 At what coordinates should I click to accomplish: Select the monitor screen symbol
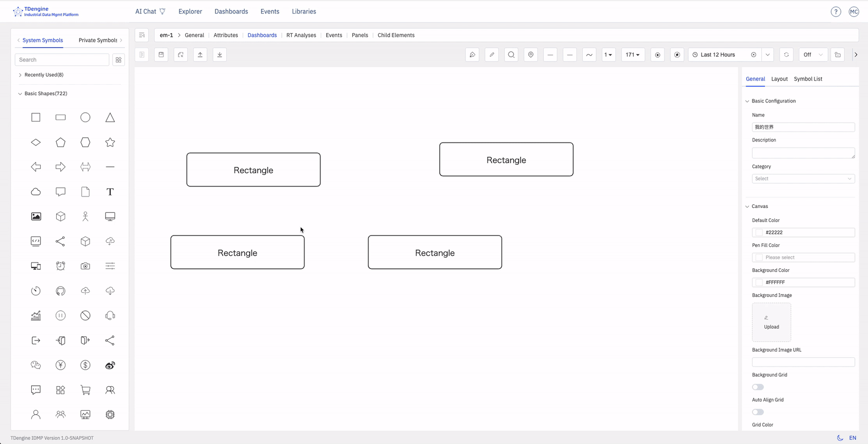(x=110, y=216)
